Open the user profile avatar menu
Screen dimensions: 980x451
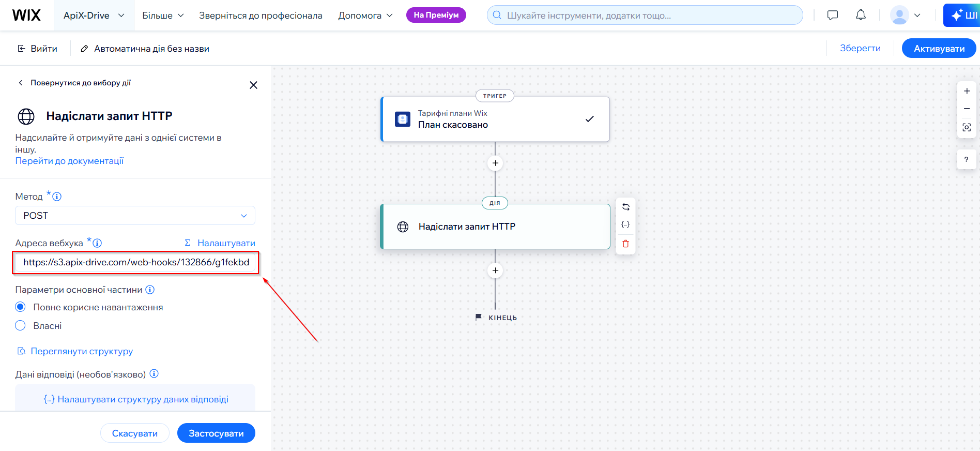(x=905, y=15)
